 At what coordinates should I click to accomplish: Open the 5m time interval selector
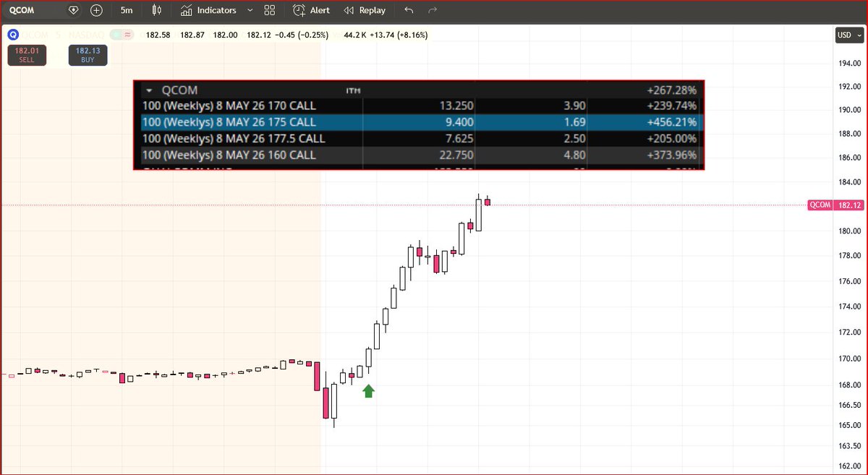127,11
